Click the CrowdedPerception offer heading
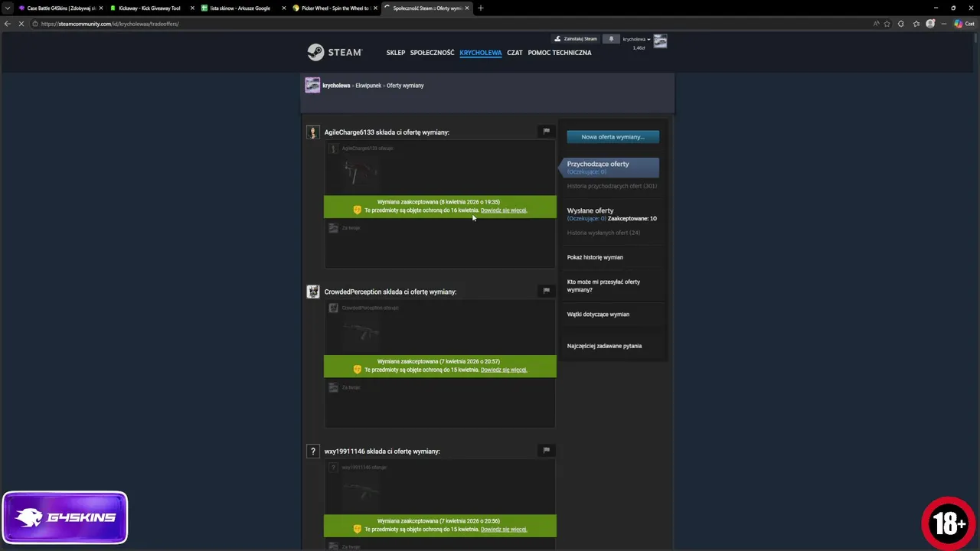This screenshot has height=551, width=980. click(x=390, y=292)
